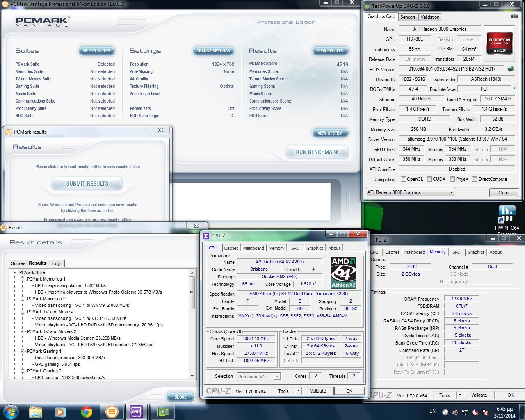This screenshot has width=525, height=420.
Task: Open the Graphics tab in CPU-Z Memory window
Action: (476, 252)
